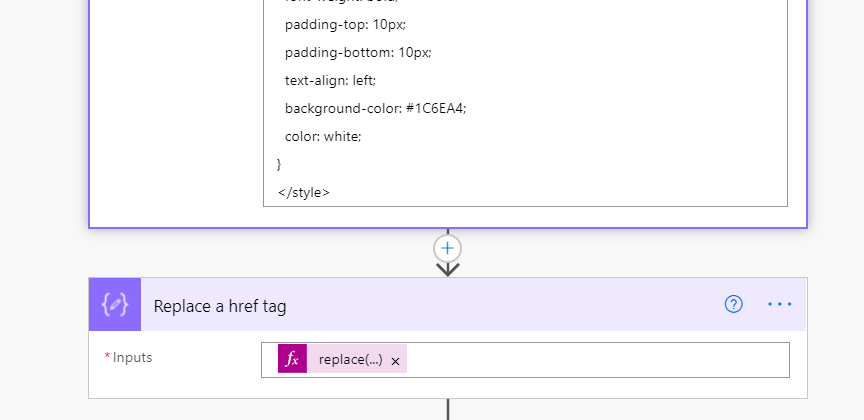864x420 pixels.
Task: Place cursor on the text-align: left line
Action: point(331,79)
